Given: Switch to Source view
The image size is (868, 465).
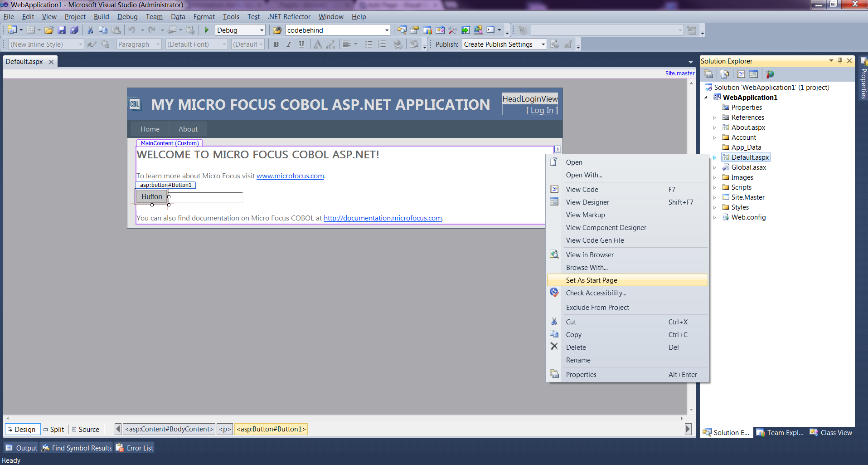Looking at the screenshot, I should 86,429.
